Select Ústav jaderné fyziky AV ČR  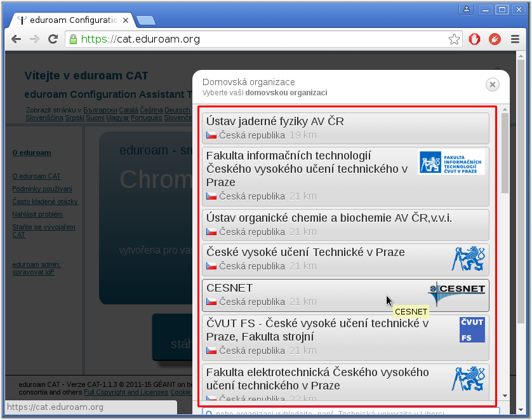point(345,128)
